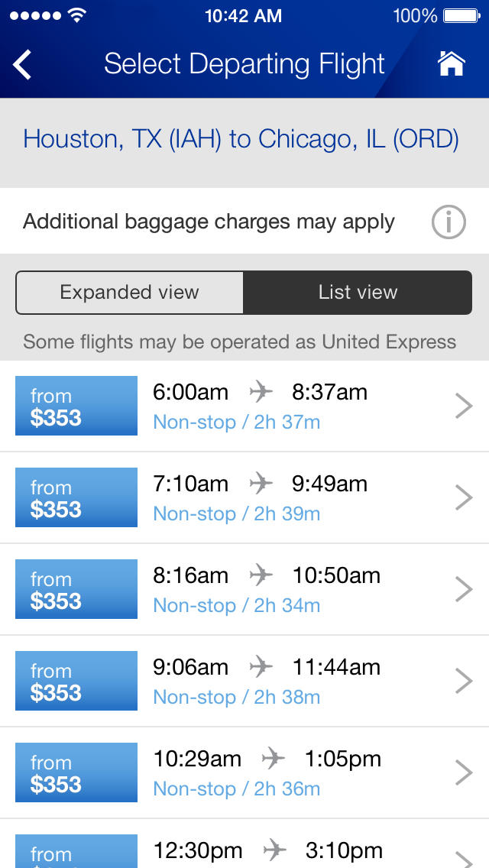Image resolution: width=489 pixels, height=868 pixels.
Task: Tap Houston to Chicago route header
Action: (241, 140)
